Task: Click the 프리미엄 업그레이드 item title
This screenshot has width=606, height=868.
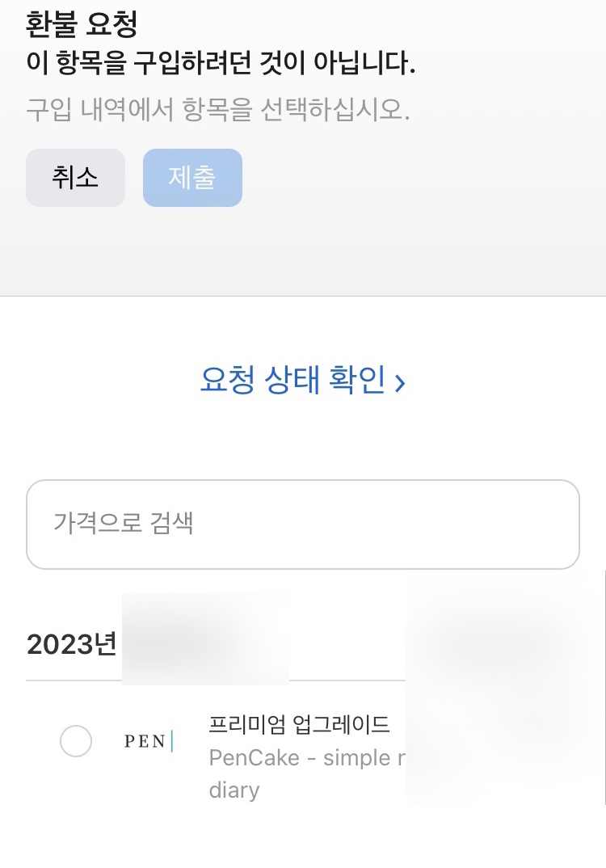Action: 299,724
